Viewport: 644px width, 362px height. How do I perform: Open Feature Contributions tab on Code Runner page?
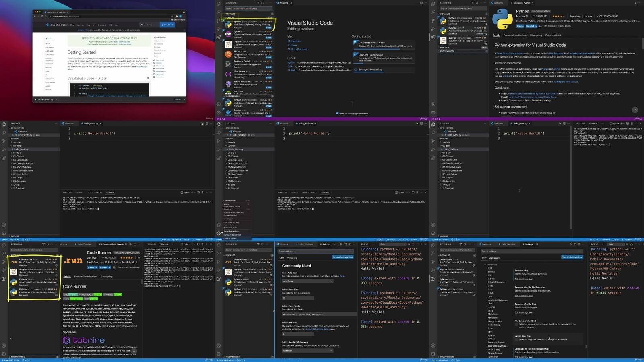point(86,277)
